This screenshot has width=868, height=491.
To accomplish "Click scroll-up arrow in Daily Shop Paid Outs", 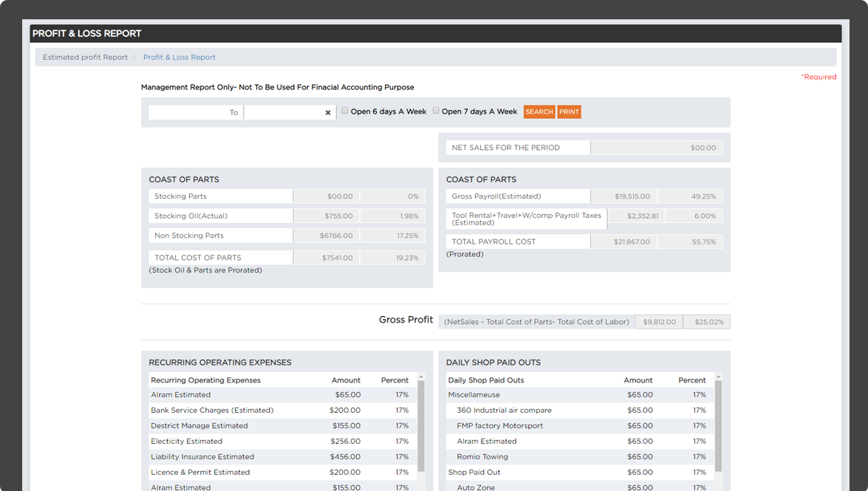I will click(x=718, y=377).
